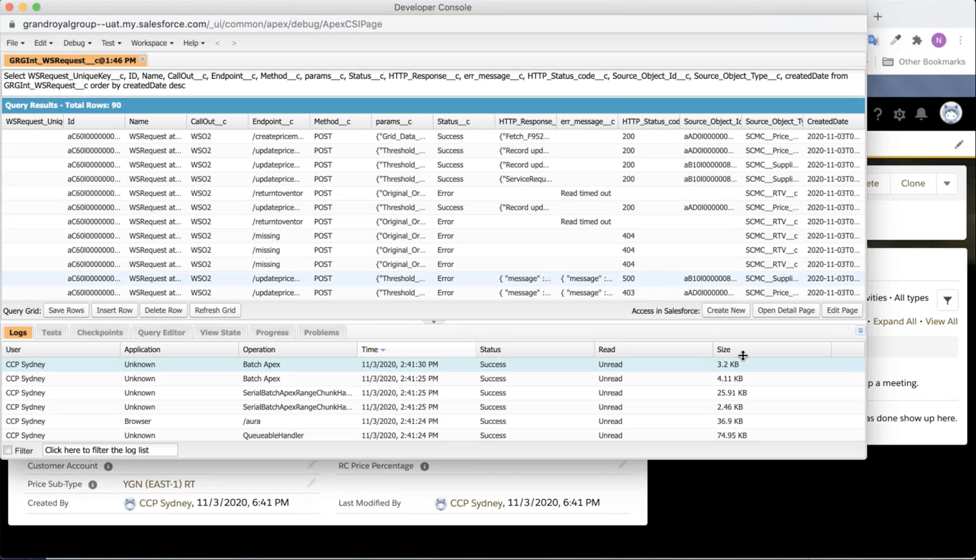Collapse the logs panel with double-chevron icon
This screenshot has width=976, height=560.
(860, 331)
